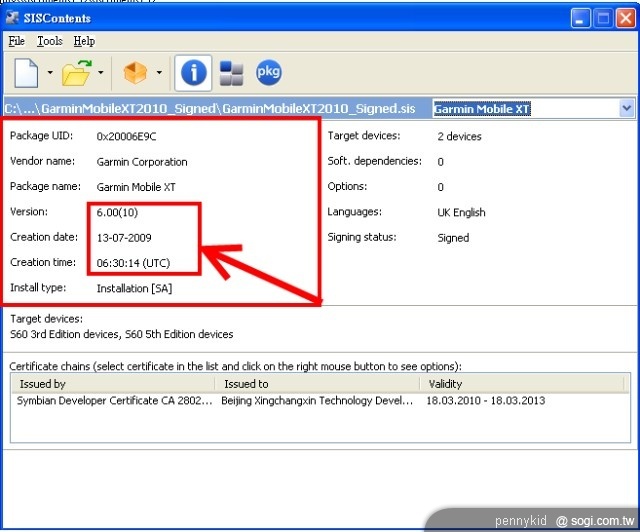This screenshot has height=532, width=640.
Task: Click the Package name value Garmin Mobile XT
Action: 136,187
